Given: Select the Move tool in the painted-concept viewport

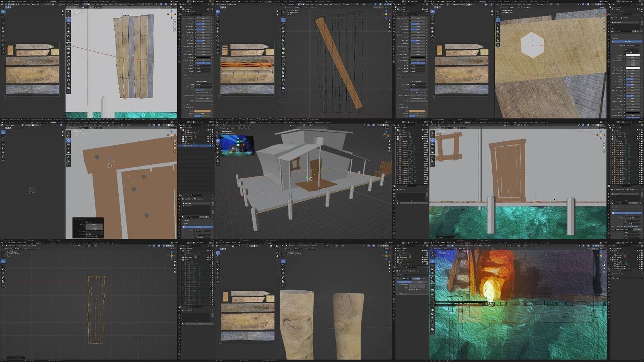Looking at the screenshot, I should (432, 261).
